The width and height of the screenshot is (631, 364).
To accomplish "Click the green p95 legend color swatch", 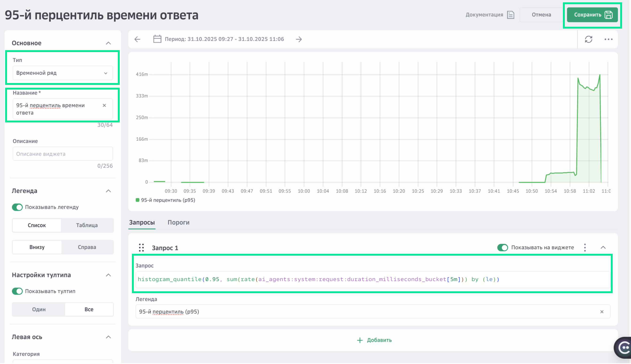I will pos(137,200).
